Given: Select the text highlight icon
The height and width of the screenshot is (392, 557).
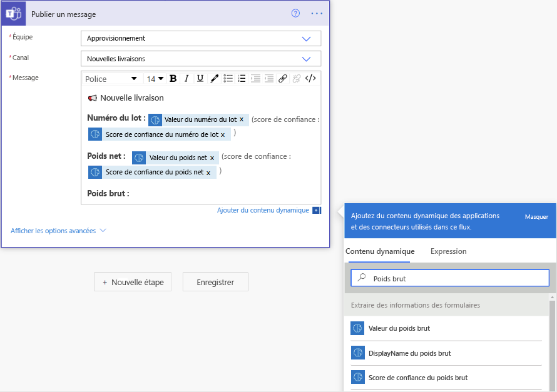Looking at the screenshot, I should [x=213, y=78].
